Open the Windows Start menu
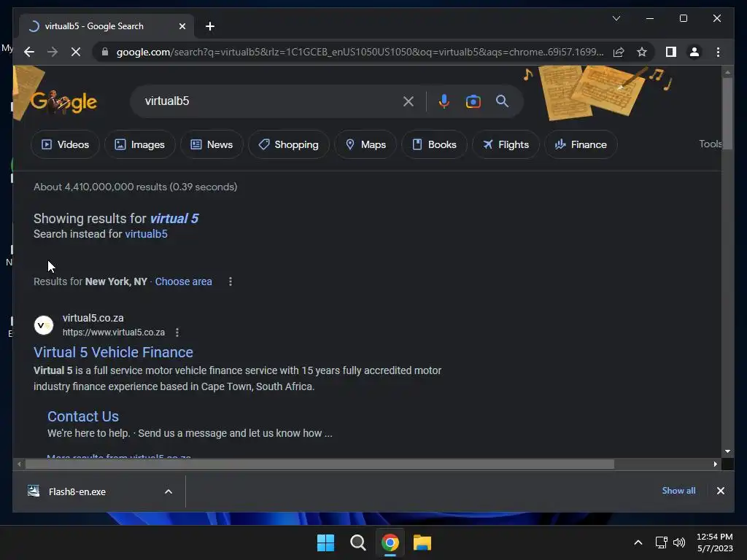747x560 pixels. pos(326,542)
